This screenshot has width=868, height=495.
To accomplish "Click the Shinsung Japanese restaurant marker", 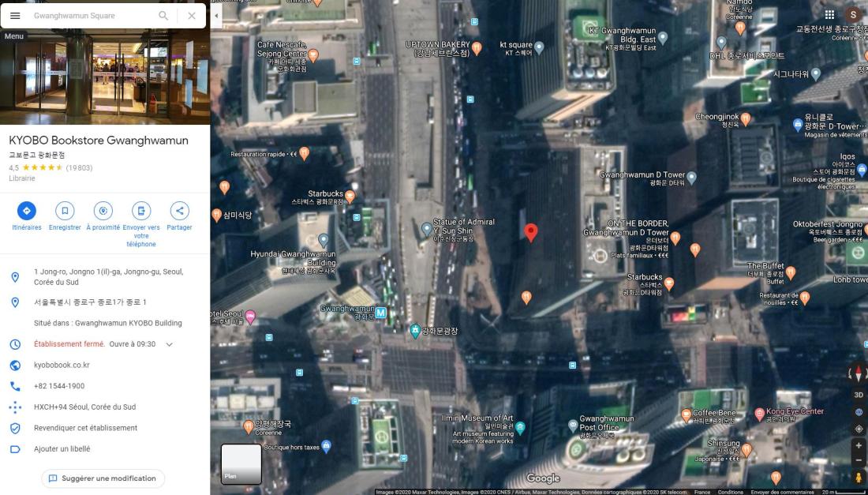I will click(746, 449).
